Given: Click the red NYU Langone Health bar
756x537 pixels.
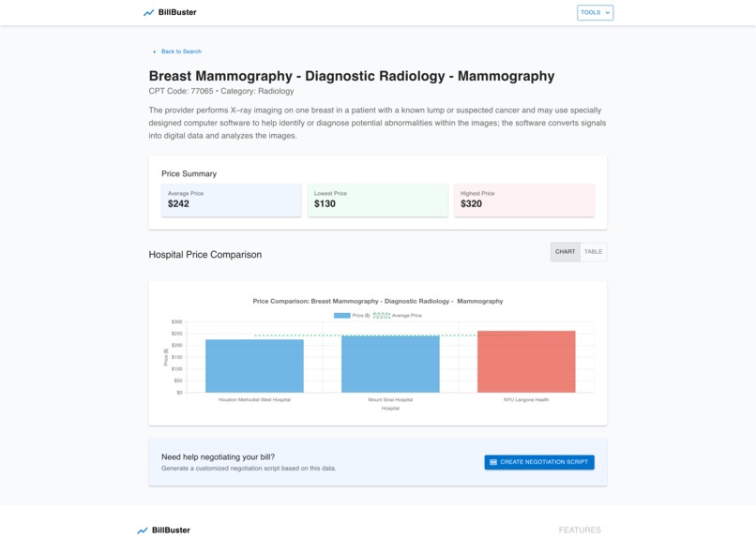Looking at the screenshot, I should coord(526,362).
